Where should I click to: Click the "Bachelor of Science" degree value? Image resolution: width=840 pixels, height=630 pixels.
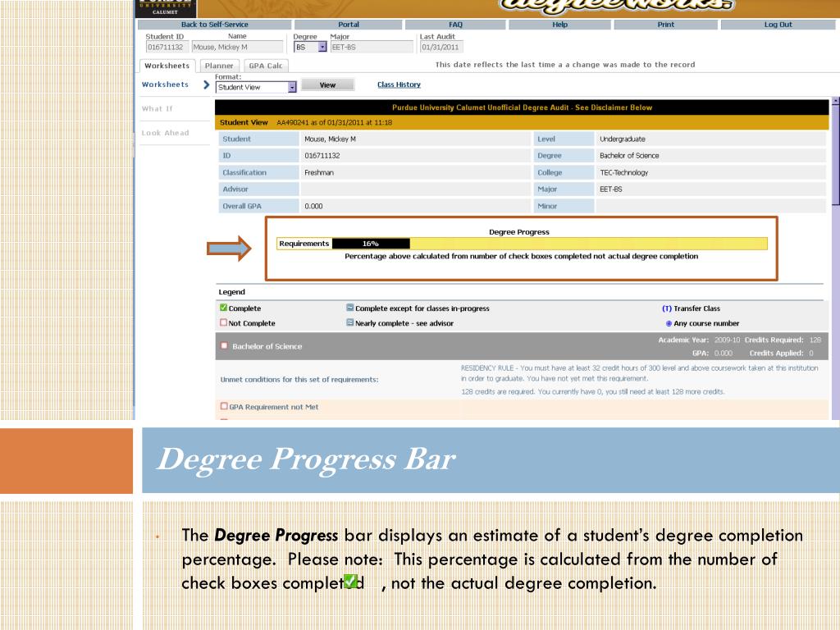[629, 156]
